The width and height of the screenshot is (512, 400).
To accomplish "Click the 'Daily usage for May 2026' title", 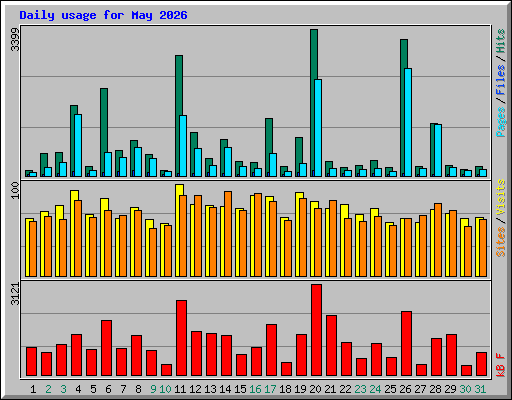I will [103, 15].
